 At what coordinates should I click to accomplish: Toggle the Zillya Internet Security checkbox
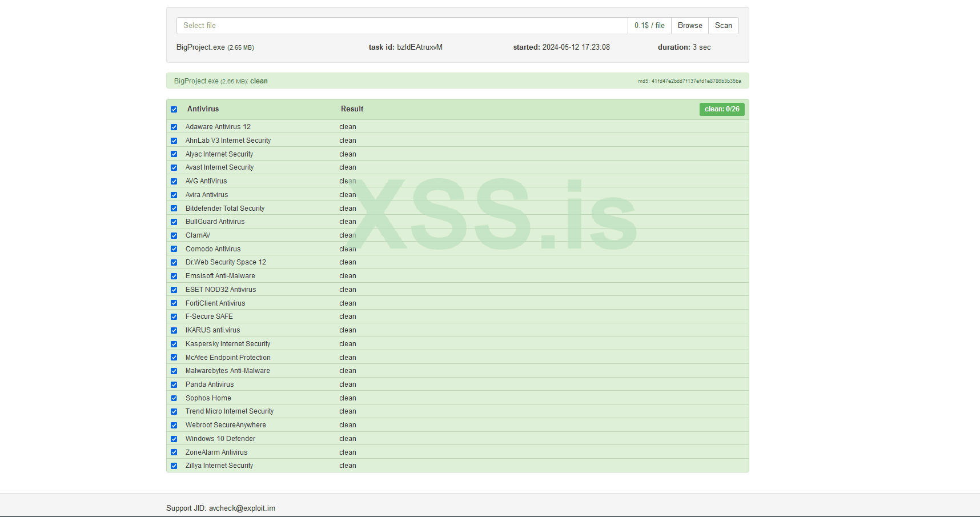pos(174,466)
